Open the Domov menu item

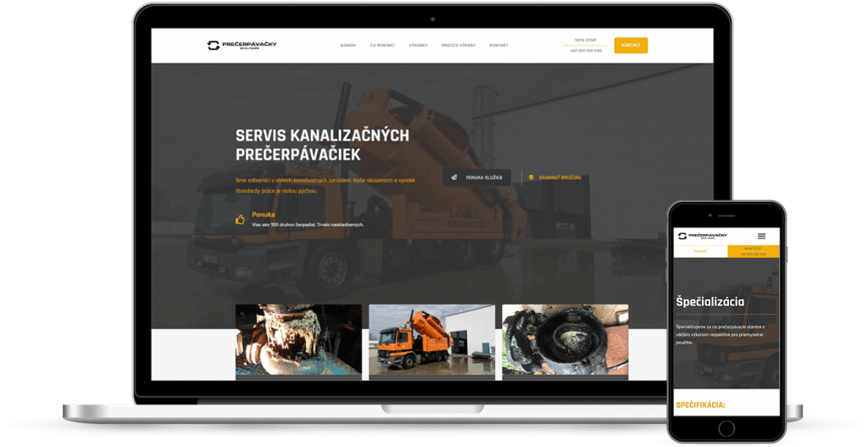pos(348,45)
